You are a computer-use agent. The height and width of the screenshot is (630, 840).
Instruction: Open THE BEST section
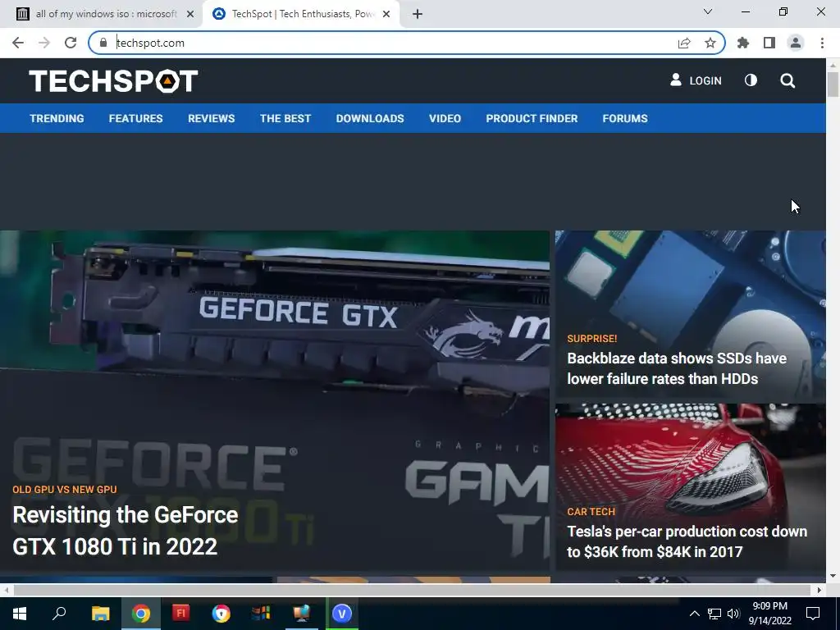[285, 118]
